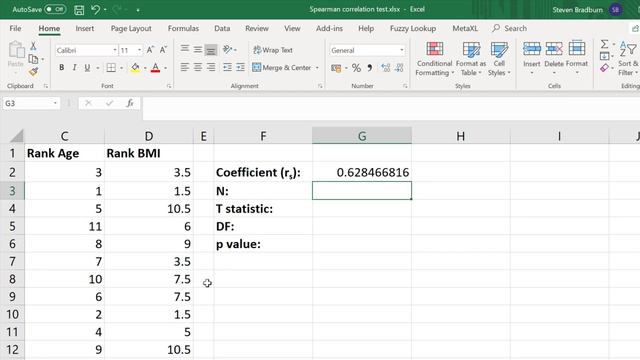Viewport: 640px width, 360px height.
Task: Apply the yellow Fill Color
Action: [135, 68]
